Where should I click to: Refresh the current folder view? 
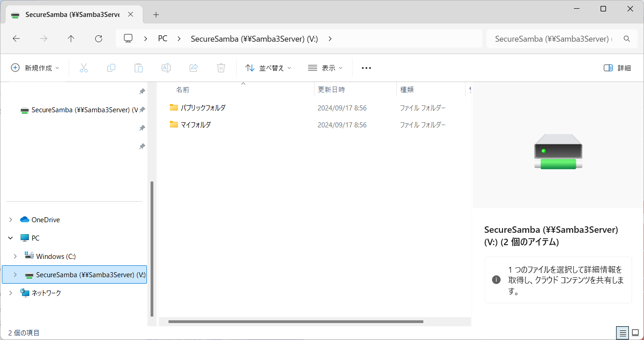(x=98, y=39)
